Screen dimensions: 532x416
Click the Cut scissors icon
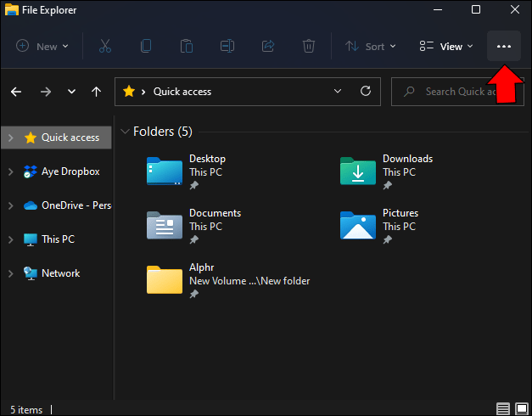[x=105, y=47]
